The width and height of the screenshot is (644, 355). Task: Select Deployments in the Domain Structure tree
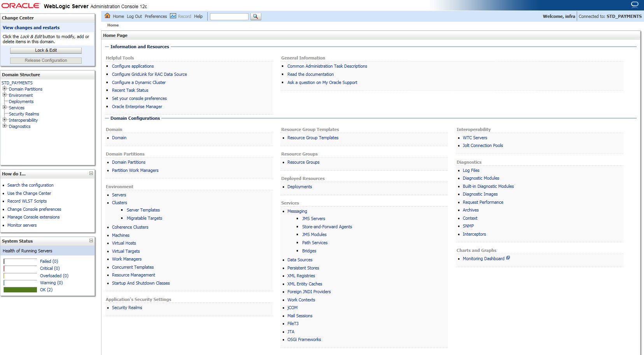click(21, 101)
